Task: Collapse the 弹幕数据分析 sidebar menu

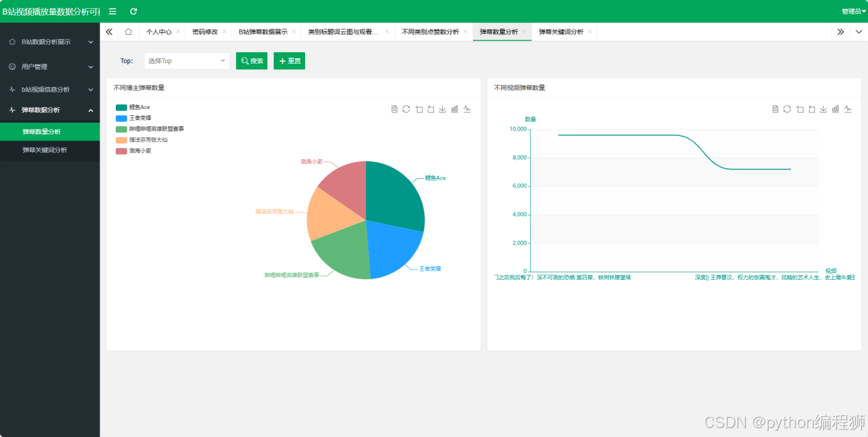Action: 50,110
